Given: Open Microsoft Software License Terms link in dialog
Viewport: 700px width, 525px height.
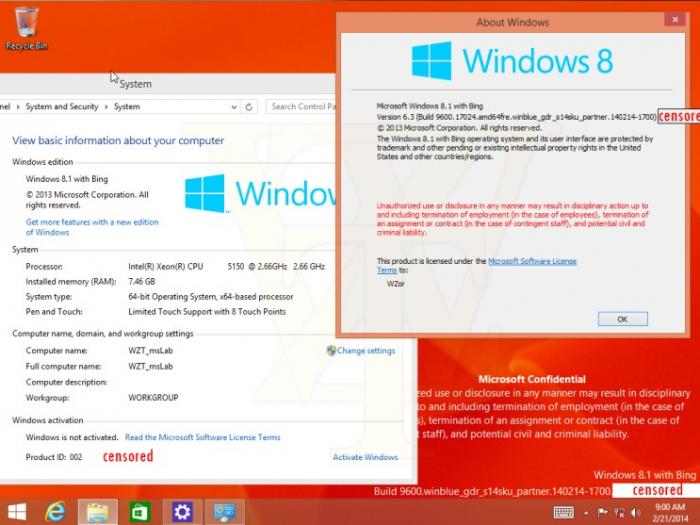Looking at the screenshot, I should click(532, 261).
